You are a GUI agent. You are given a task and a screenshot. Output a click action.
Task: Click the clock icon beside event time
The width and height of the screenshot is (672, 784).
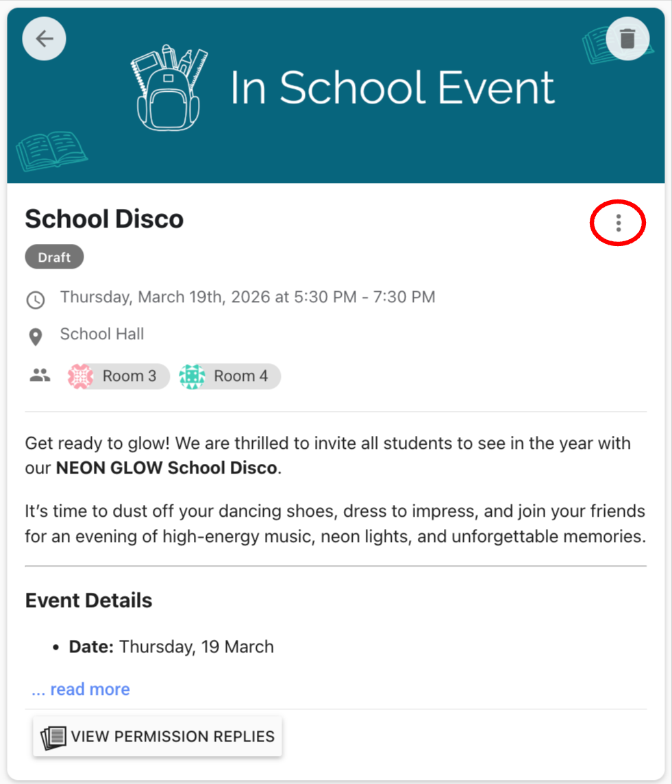pyautogui.click(x=35, y=299)
